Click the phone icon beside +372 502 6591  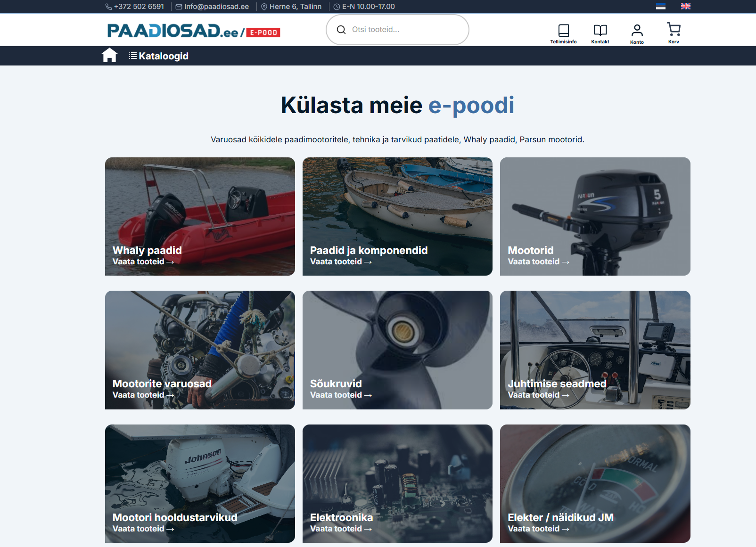pyautogui.click(x=109, y=7)
